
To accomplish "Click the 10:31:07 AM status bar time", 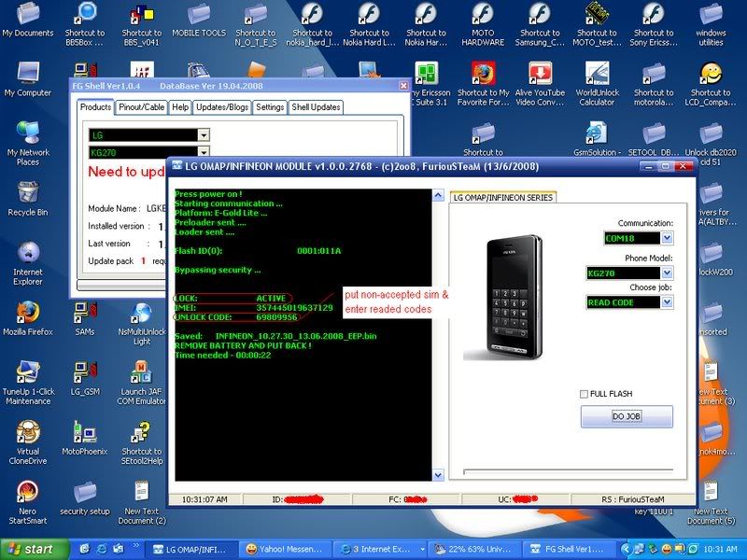I will point(204,499).
